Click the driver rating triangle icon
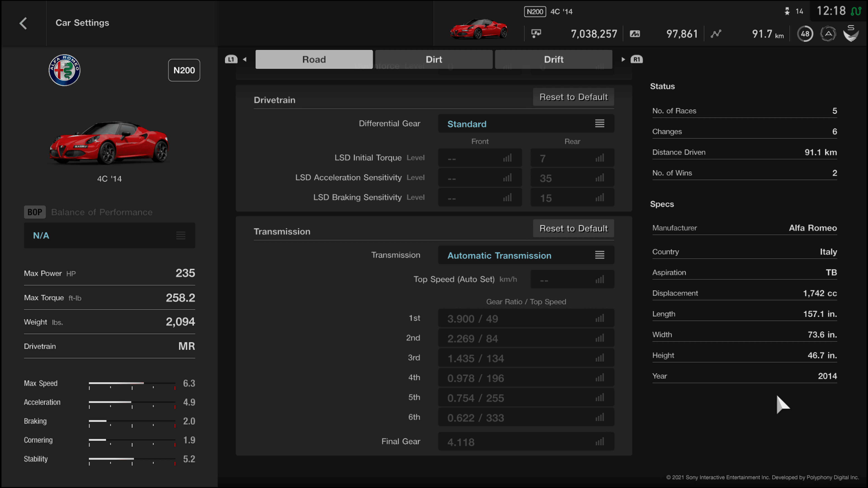 click(x=828, y=34)
